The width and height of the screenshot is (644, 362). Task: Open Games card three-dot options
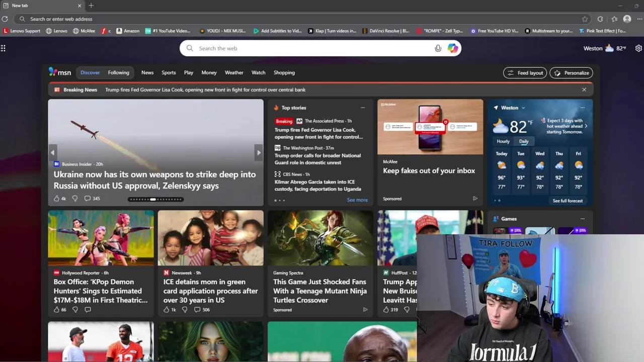[x=582, y=219]
